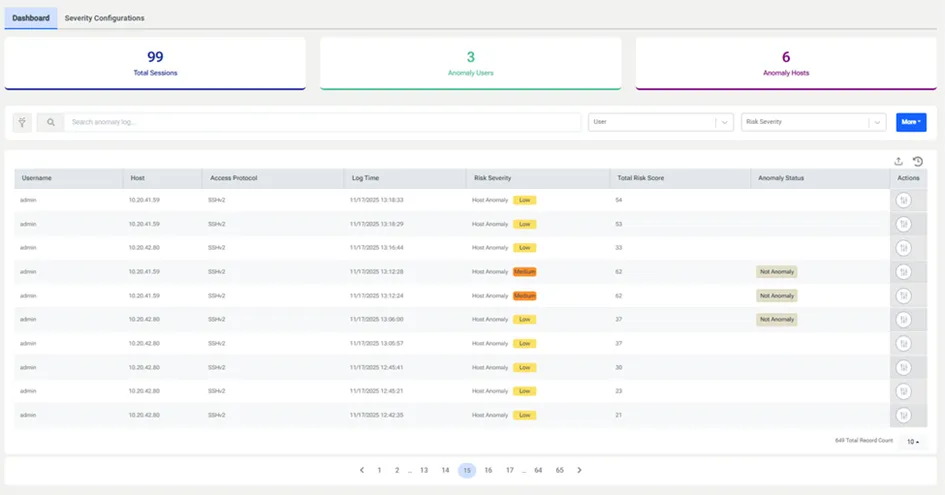Click log time 11/17/2025 12:42:35
The width and height of the screenshot is (945, 495).
click(377, 415)
